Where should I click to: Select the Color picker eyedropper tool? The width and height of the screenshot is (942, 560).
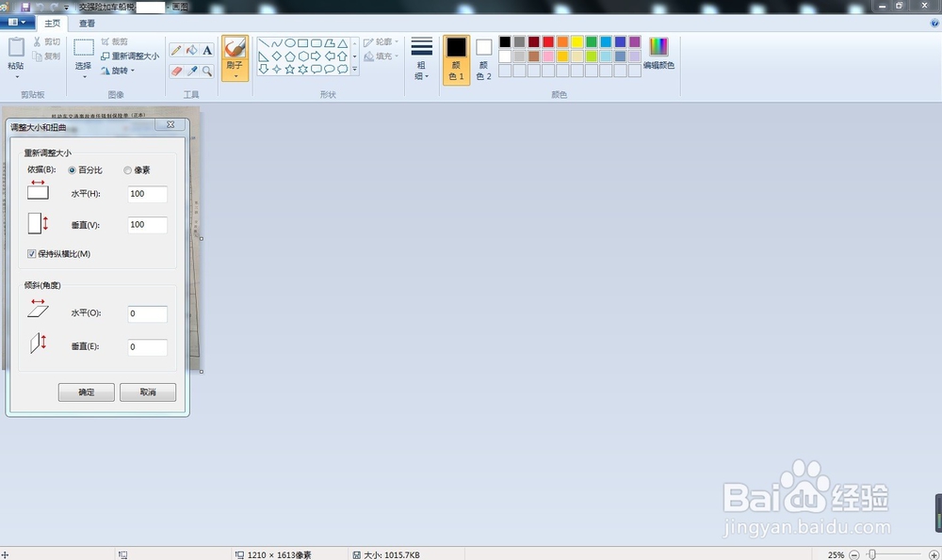[191, 71]
